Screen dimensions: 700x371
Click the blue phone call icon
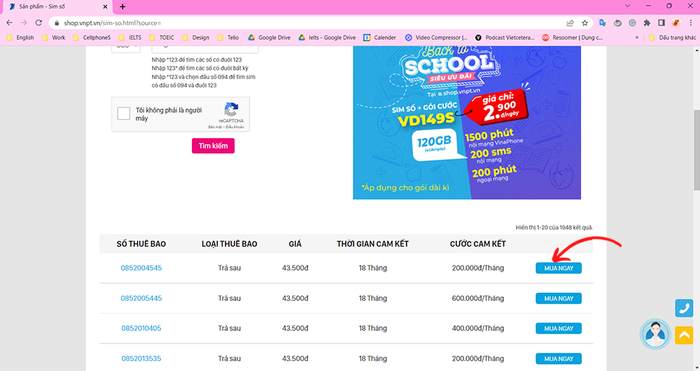click(x=684, y=308)
